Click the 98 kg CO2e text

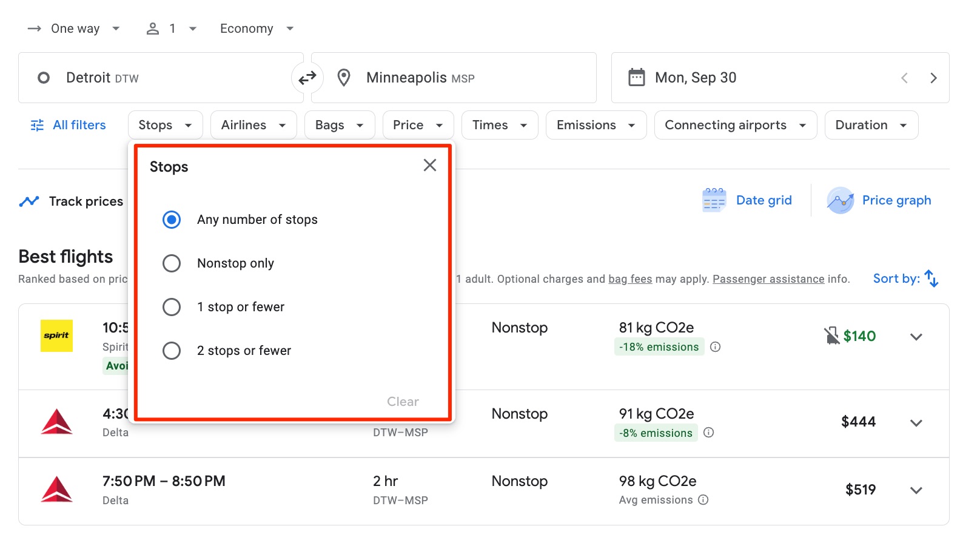657,481
